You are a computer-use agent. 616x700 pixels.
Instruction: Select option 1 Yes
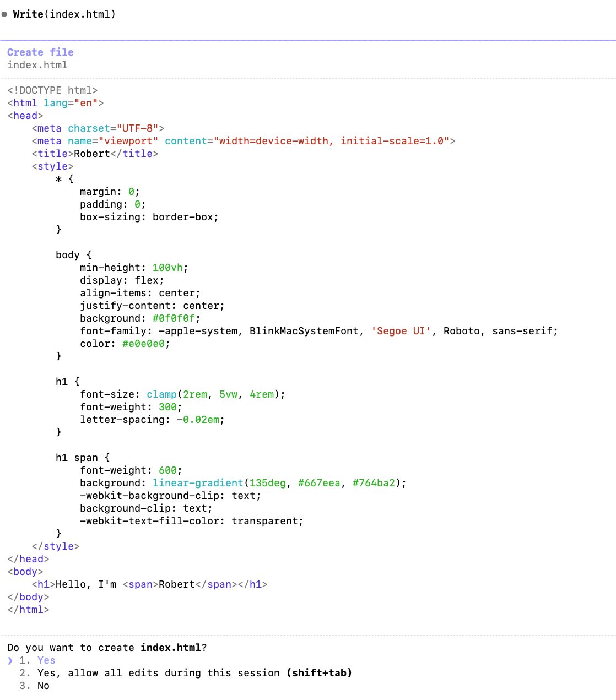pyautogui.click(x=46, y=660)
